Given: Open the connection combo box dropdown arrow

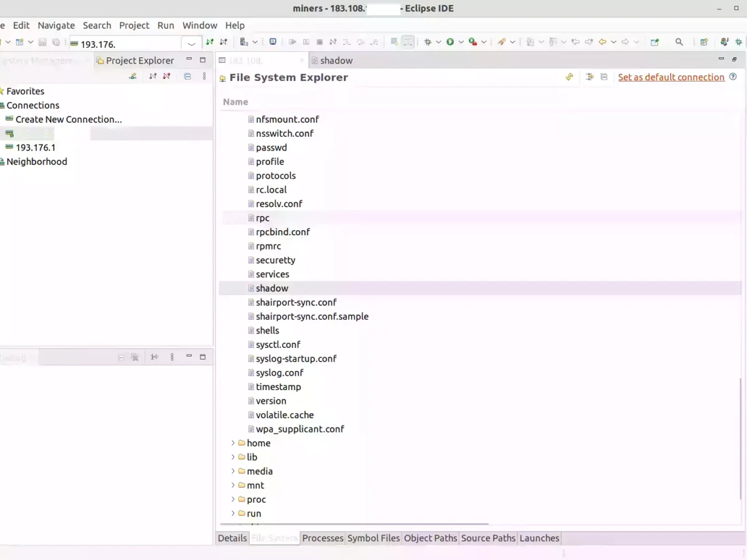Looking at the screenshot, I should click(x=192, y=44).
